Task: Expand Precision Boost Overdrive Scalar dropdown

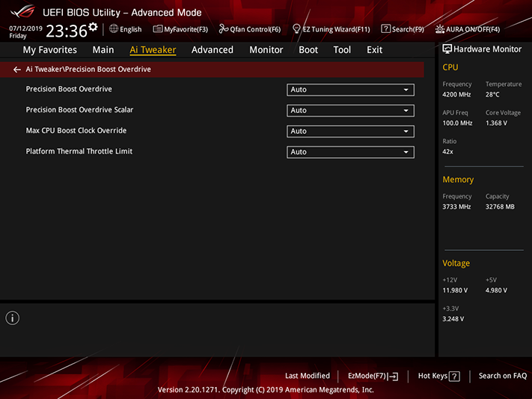Action: [350, 110]
